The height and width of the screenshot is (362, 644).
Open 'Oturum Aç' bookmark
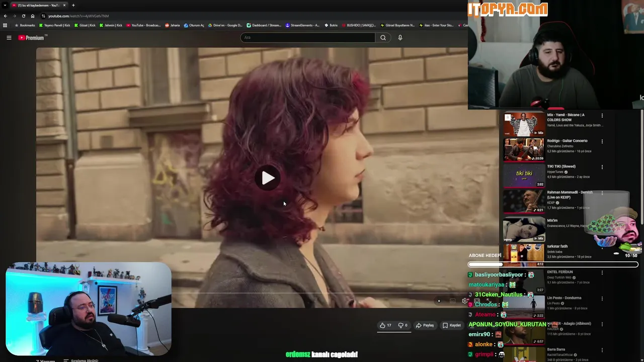tap(194, 25)
